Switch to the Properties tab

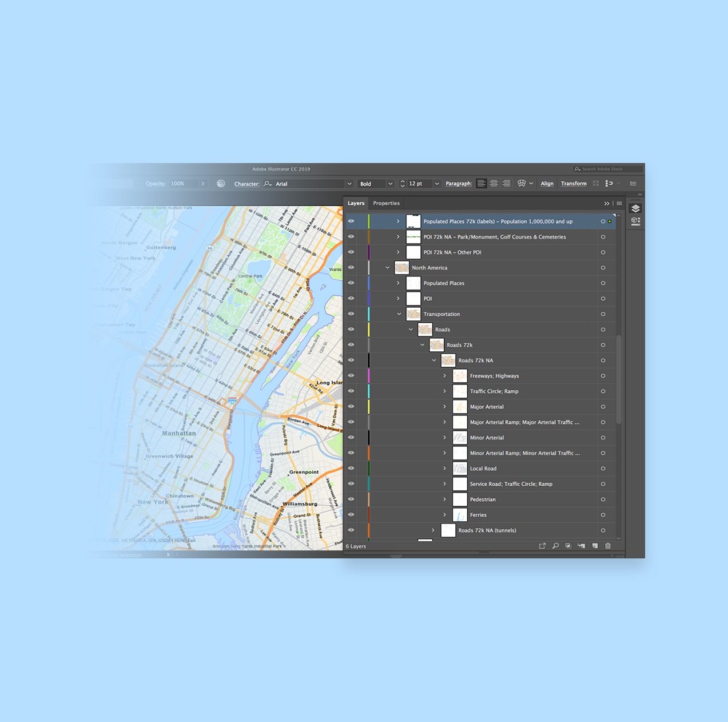click(386, 203)
